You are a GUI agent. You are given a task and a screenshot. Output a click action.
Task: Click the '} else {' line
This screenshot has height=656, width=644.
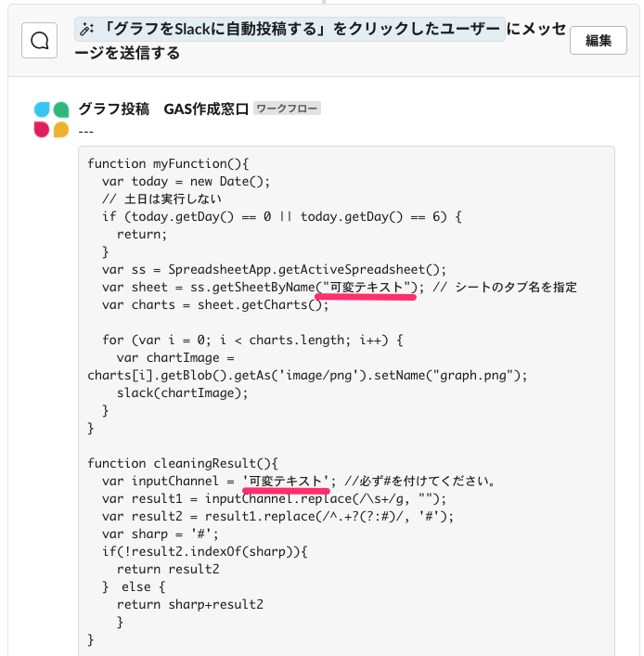[134, 587]
